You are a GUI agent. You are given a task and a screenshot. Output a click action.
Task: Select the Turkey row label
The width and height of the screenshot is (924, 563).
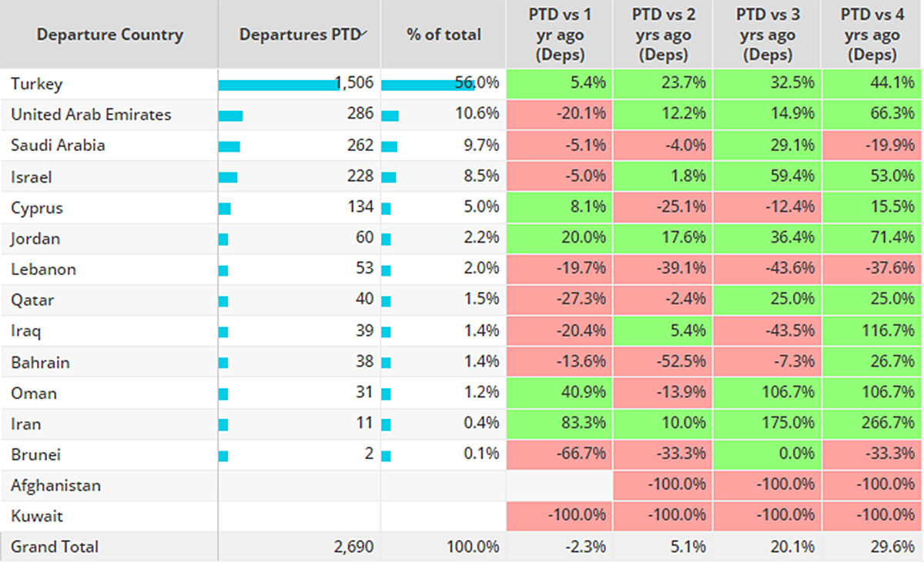[36, 84]
